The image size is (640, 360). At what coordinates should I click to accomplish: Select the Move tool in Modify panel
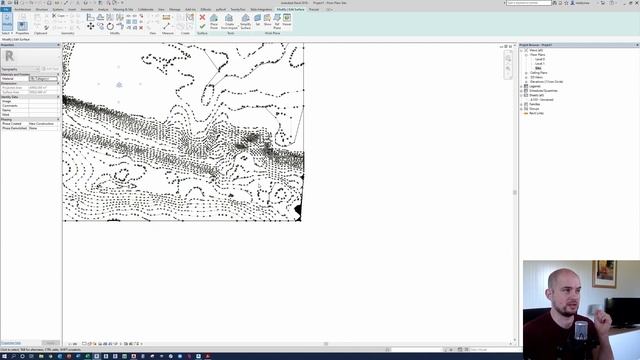pyautogui.click(x=90, y=27)
